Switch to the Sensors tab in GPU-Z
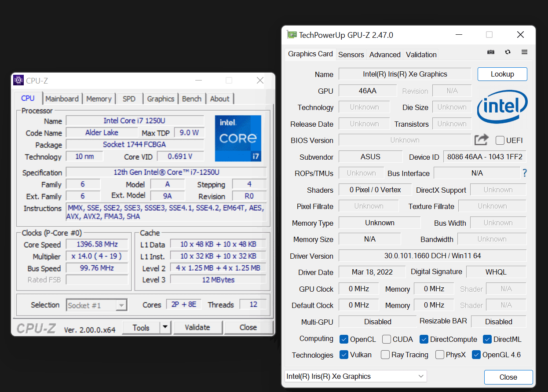 [351, 55]
